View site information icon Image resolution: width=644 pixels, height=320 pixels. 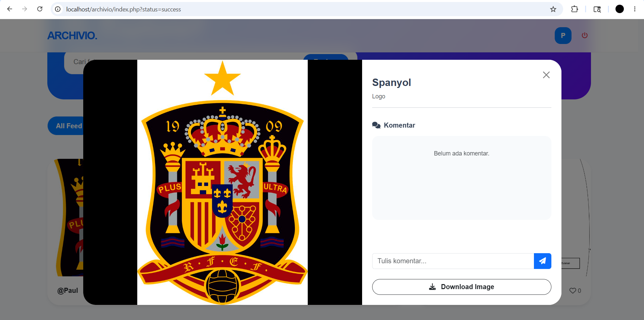(x=58, y=9)
